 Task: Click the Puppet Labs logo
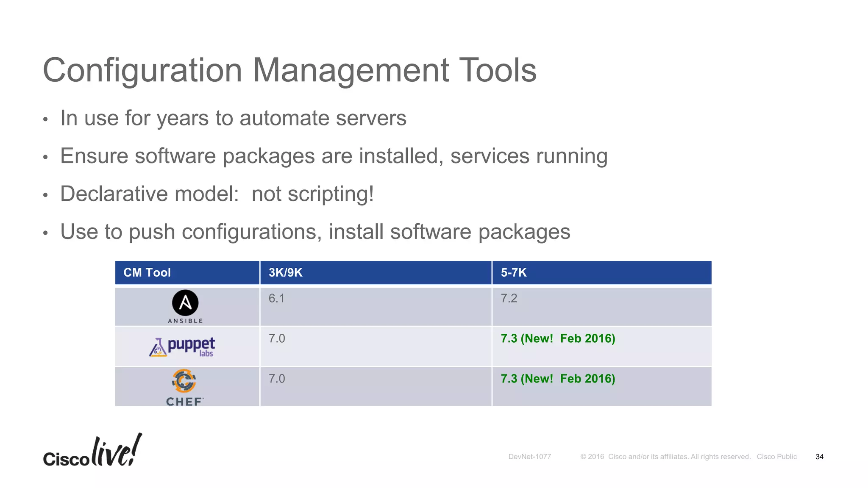tap(183, 347)
